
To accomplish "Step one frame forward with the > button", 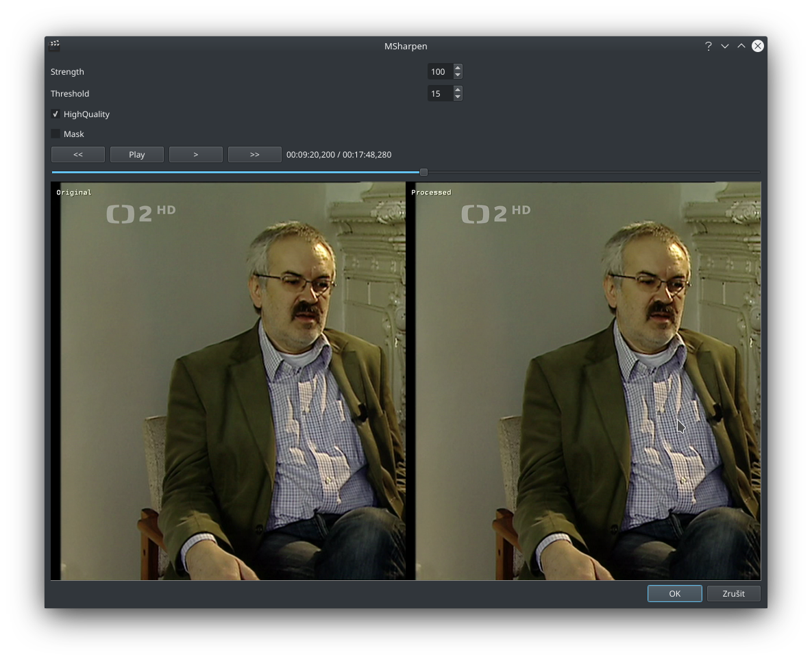I will click(x=195, y=154).
